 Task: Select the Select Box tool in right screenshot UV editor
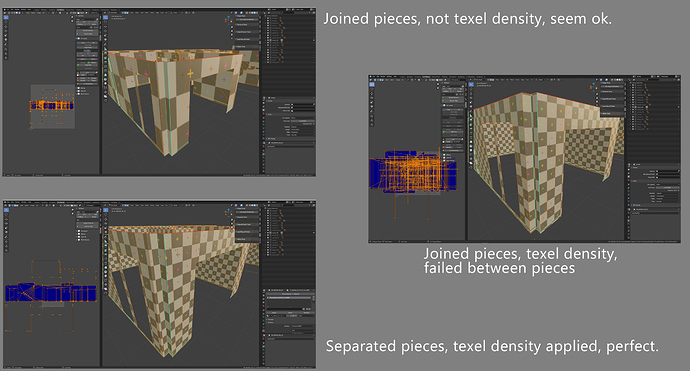[x=372, y=84]
